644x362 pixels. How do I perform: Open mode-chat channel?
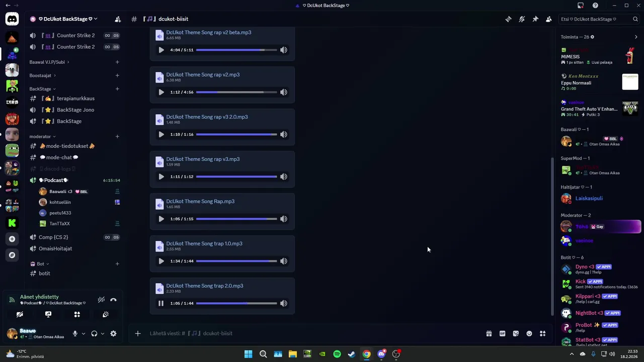(x=74, y=157)
